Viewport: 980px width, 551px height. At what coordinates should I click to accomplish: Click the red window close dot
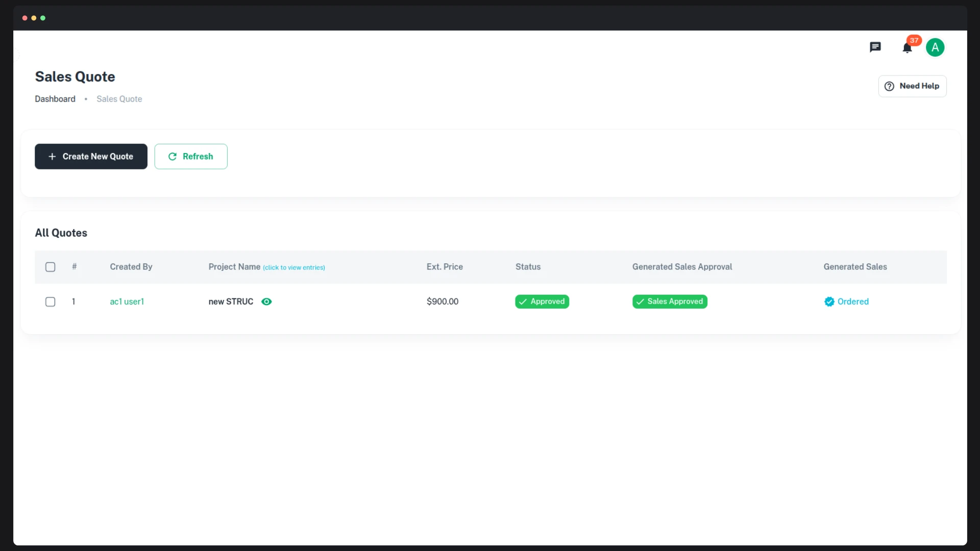click(x=24, y=18)
